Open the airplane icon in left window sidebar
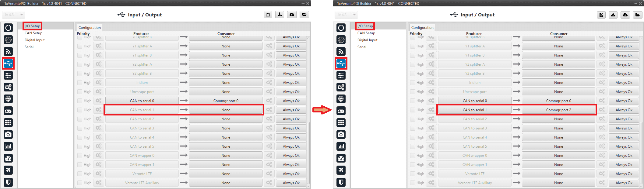644x189 pixels. [8, 170]
